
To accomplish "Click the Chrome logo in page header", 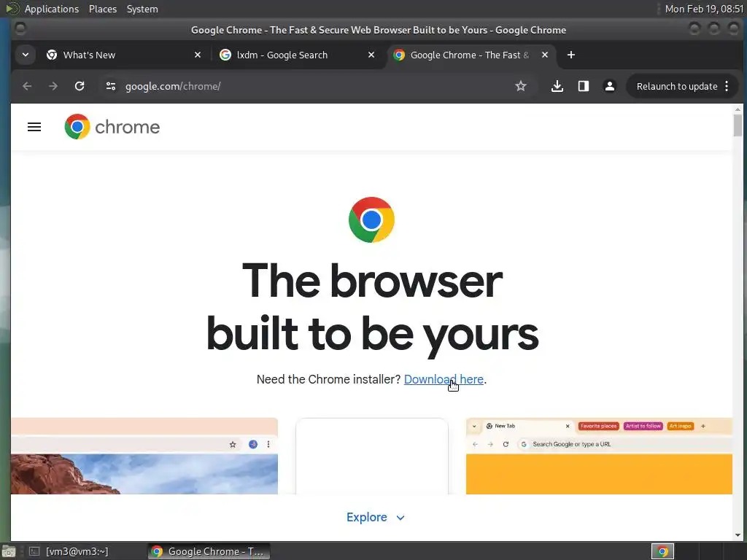I will point(112,127).
